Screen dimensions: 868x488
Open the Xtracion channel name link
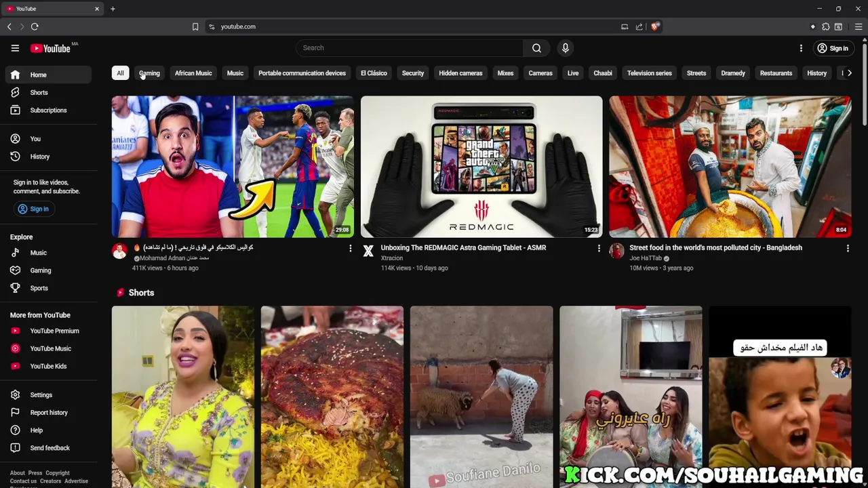tap(392, 258)
